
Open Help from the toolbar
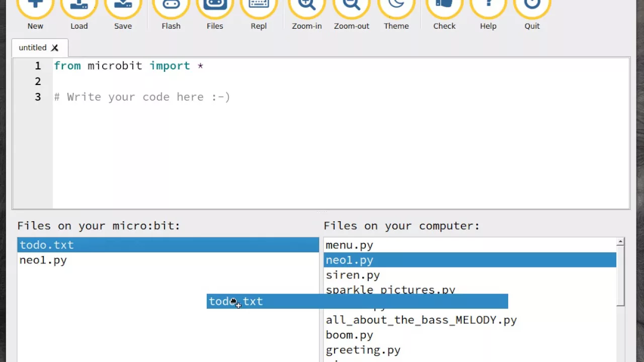(488, 9)
